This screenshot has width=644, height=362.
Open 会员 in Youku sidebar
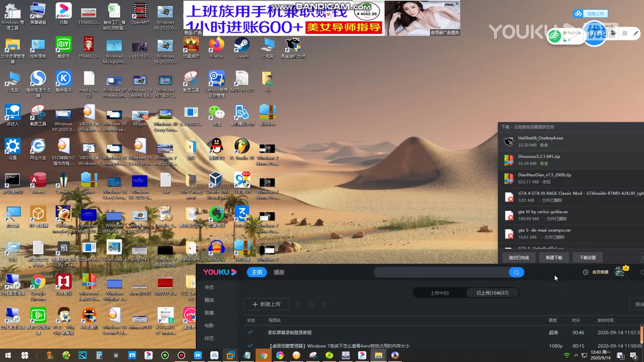tap(209, 287)
